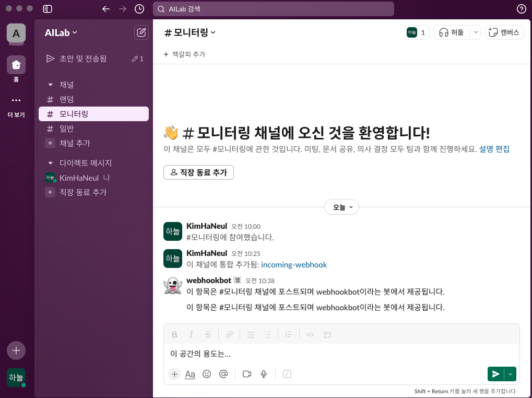Mention someone with the @ icon
Image resolution: width=532 pixels, height=398 pixels.
tap(223, 374)
